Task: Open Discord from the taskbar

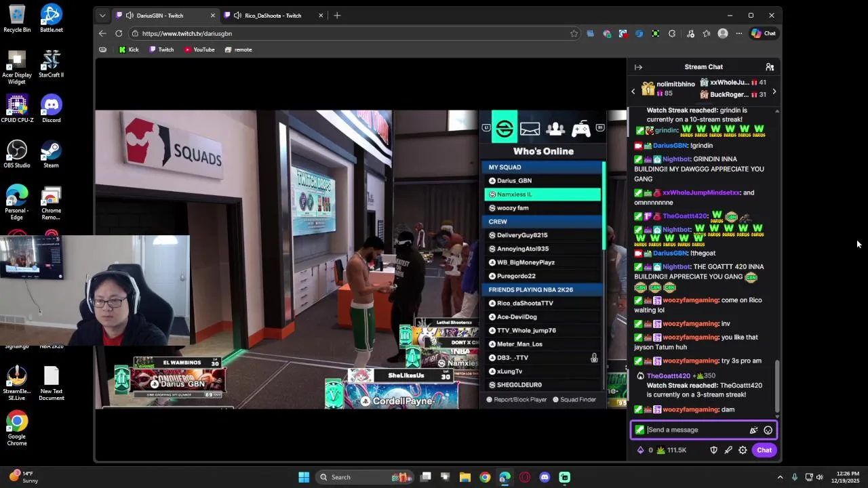Action: tap(545, 477)
